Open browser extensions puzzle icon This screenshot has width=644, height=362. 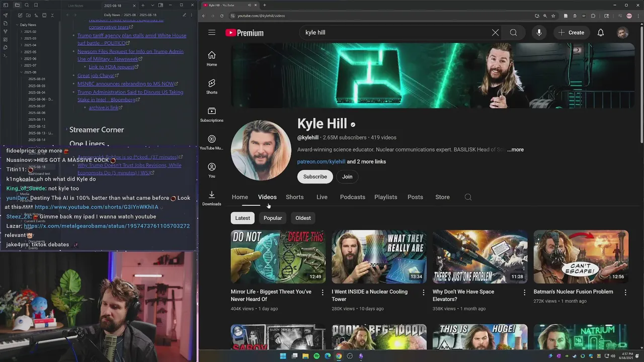click(593, 16)
